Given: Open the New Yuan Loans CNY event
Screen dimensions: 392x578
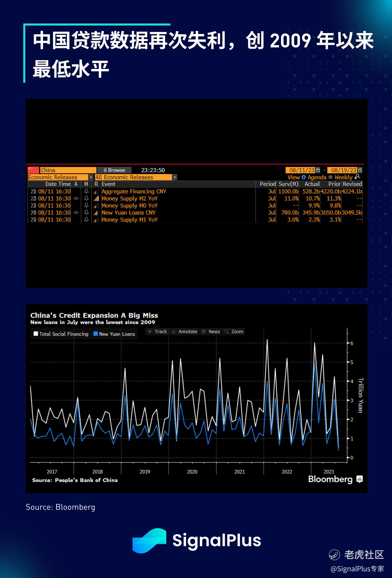Looking at the screenshot, I should point(128,212).
